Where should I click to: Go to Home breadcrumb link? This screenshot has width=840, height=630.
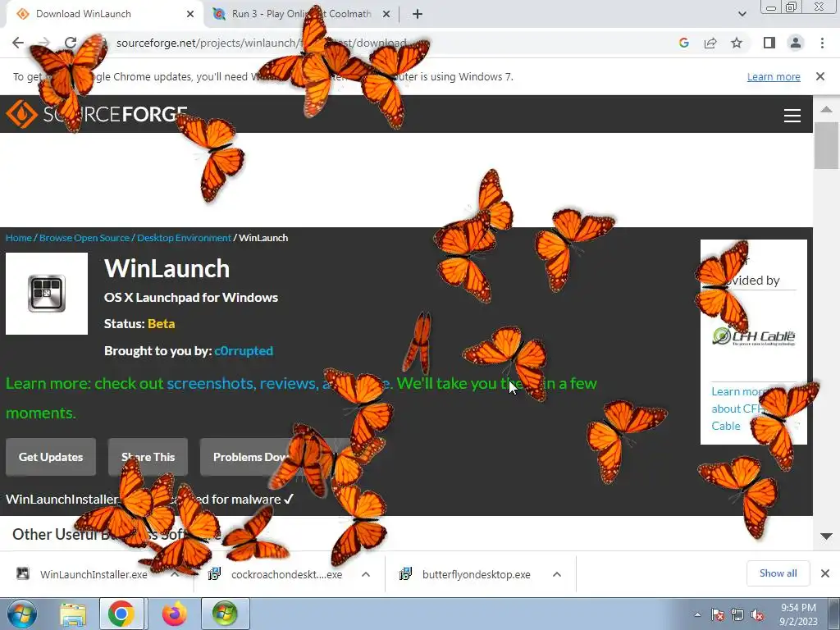[19, 238]
